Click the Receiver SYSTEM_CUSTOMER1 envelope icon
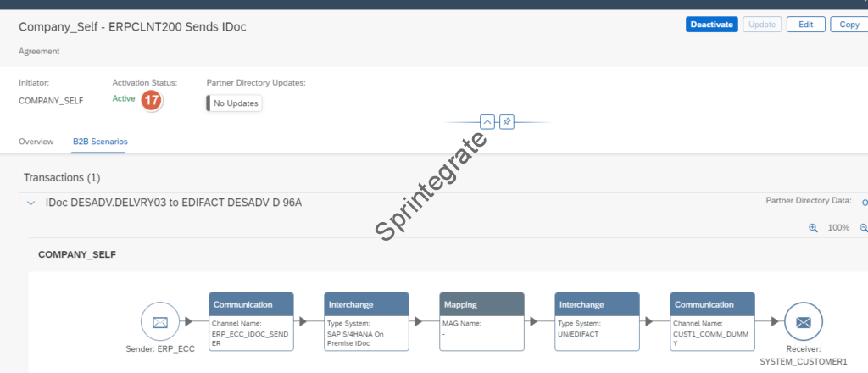Screen dimensions: 868x373 click(x=804, y=322)
